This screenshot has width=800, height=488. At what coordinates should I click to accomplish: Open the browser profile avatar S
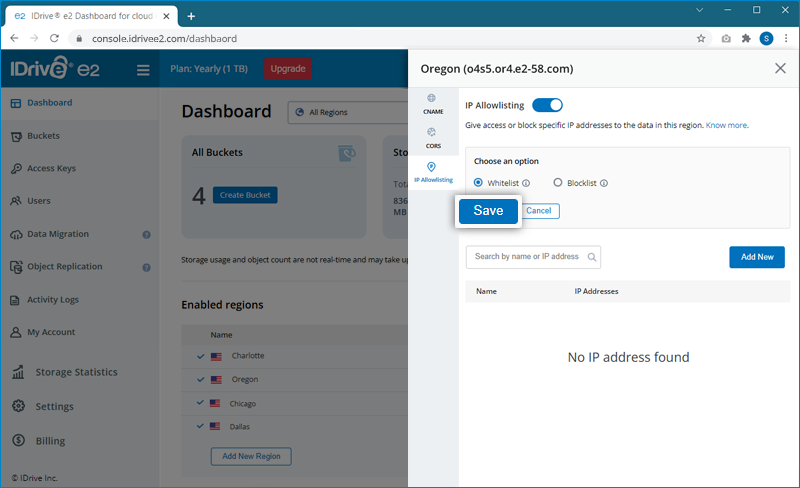pyautogui.click(x=766, y=38)
